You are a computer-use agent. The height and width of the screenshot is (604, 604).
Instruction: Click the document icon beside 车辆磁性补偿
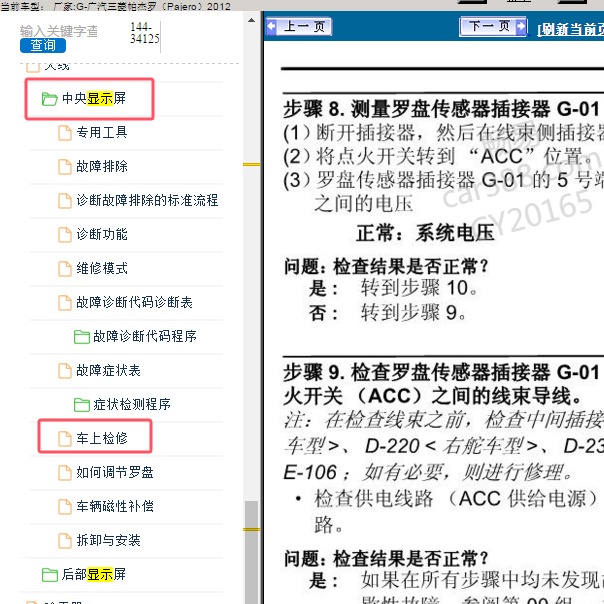[x=65, y=507]
